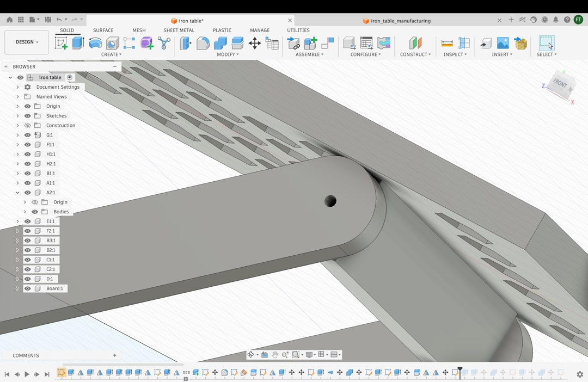The height and width of the screenshot is (382, 588).
Task: Select the Fillet tool
Action: pos(203,43)
